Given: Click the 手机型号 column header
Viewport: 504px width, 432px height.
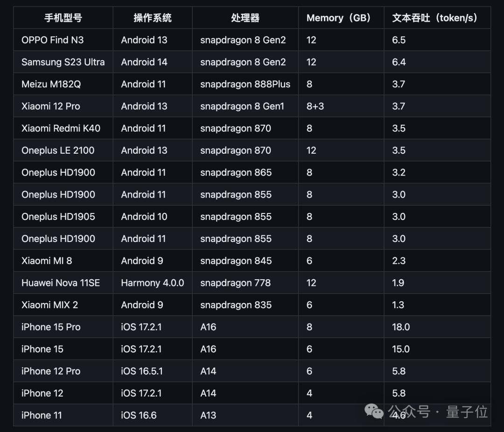Looking at the screenshot, I should (x=63, y=18).
